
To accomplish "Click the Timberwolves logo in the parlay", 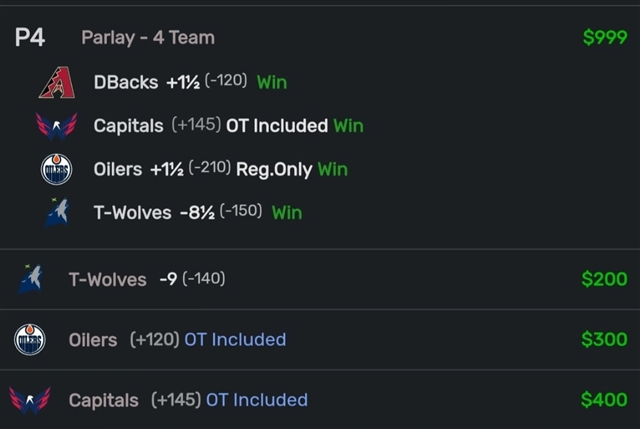I will coord(57,212).
